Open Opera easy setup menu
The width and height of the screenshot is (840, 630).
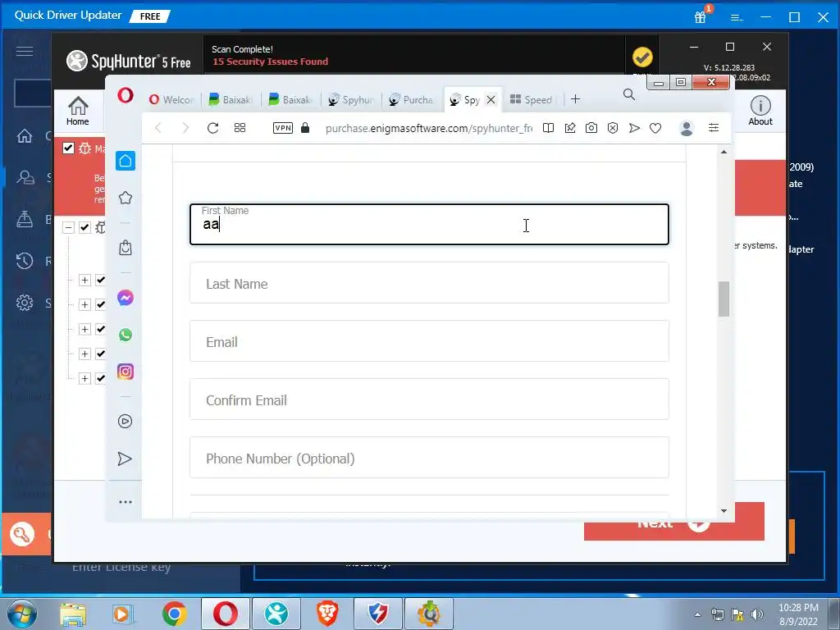[x=714, y=127]
